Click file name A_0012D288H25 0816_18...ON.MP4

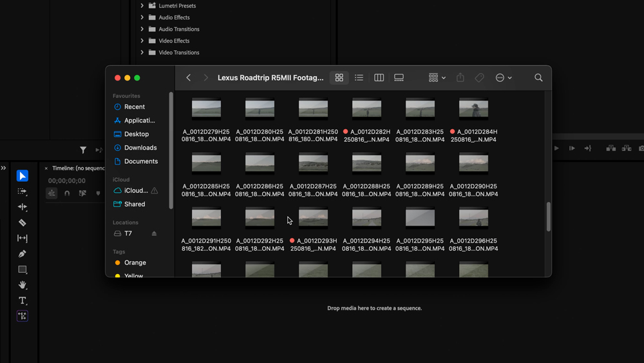366,190
